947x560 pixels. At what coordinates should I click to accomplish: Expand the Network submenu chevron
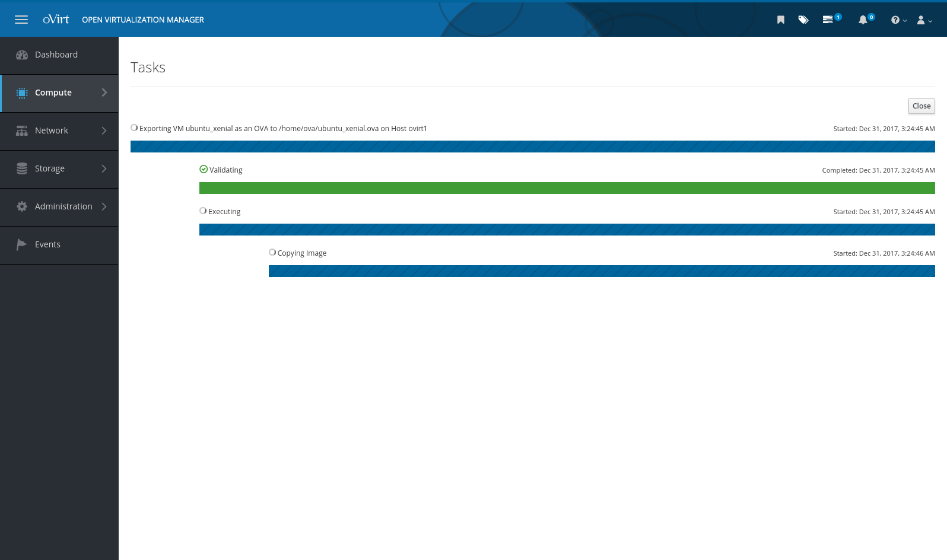[104, 131]
